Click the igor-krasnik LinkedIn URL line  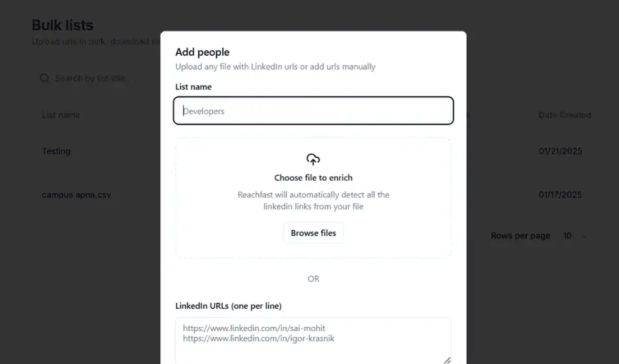click(x=259, y=338)
